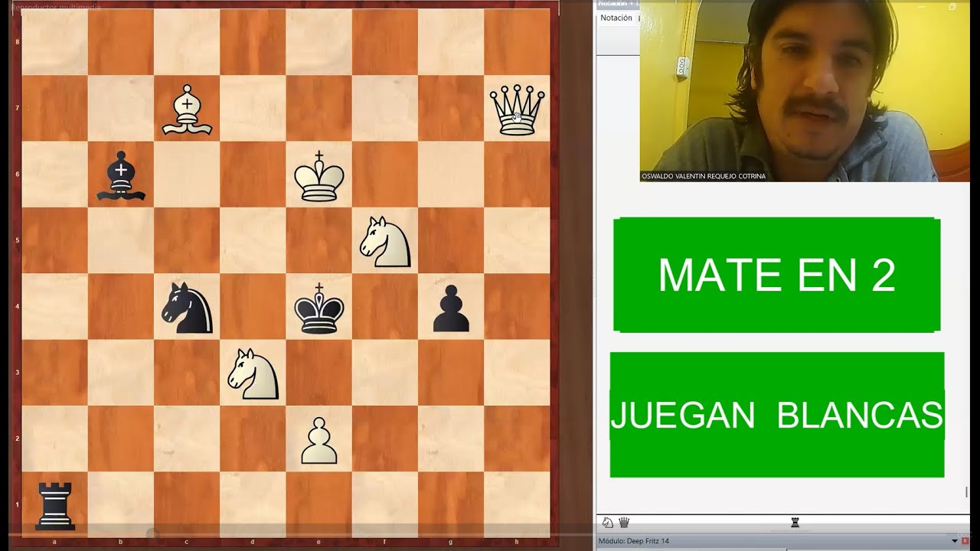
Task: Select the white knight on d3
Action: (253, 373)
